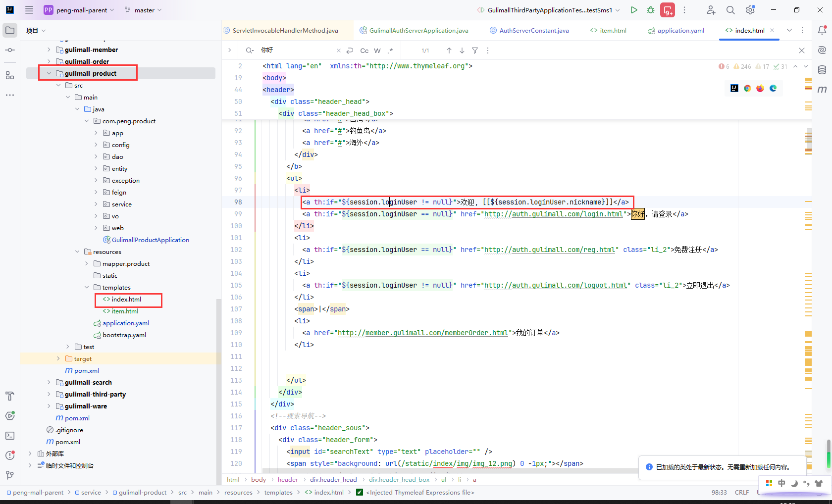Open the Git tool window

coord(10,475)
